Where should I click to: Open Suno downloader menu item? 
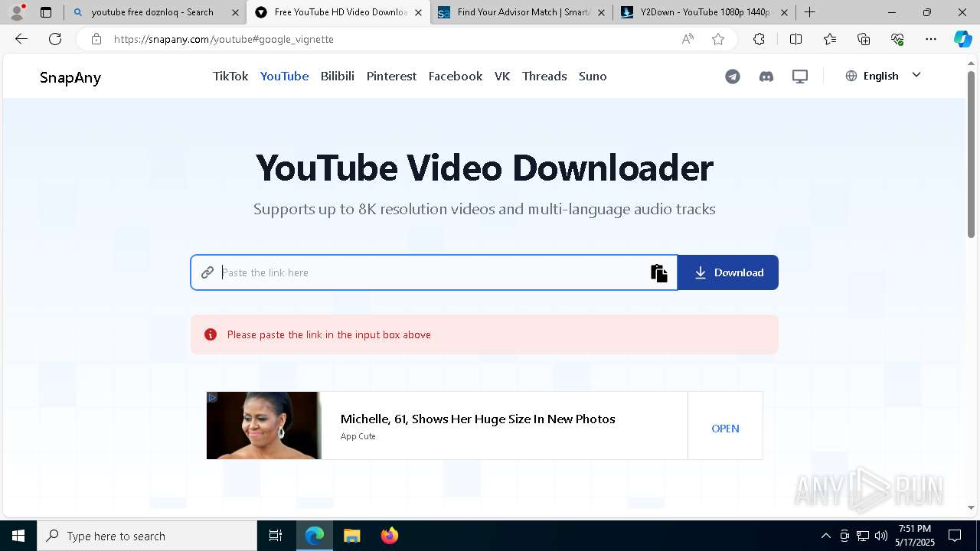(x=593, y=76)
